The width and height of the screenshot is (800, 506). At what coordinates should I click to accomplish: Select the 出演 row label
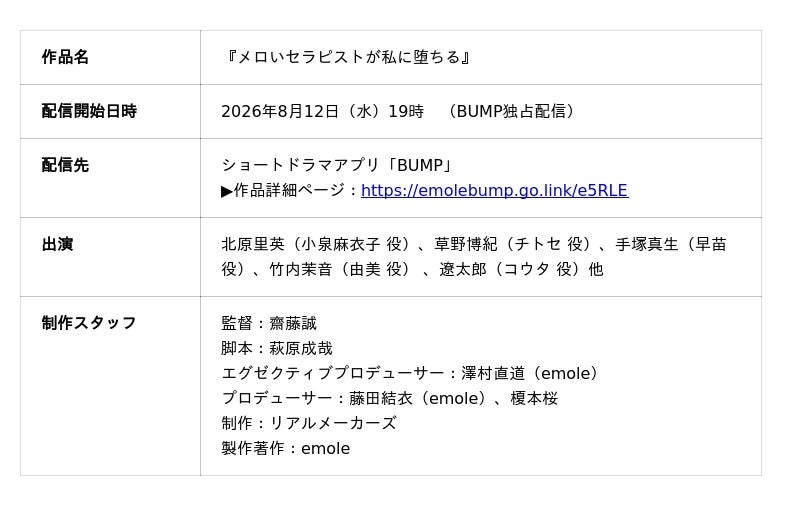[x=57, y=244]
